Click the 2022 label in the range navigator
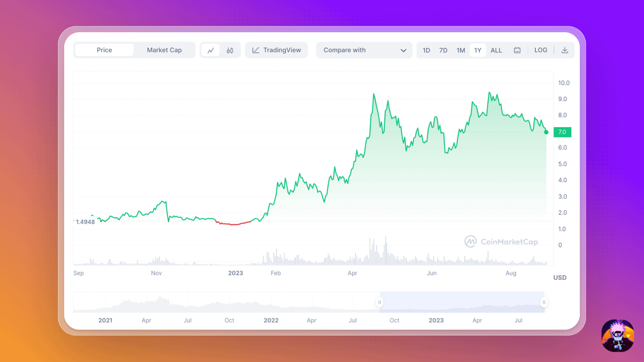Image resolution: width=644 pixels, height=362 pixels. pyautogui.click(x=271, y=321)
